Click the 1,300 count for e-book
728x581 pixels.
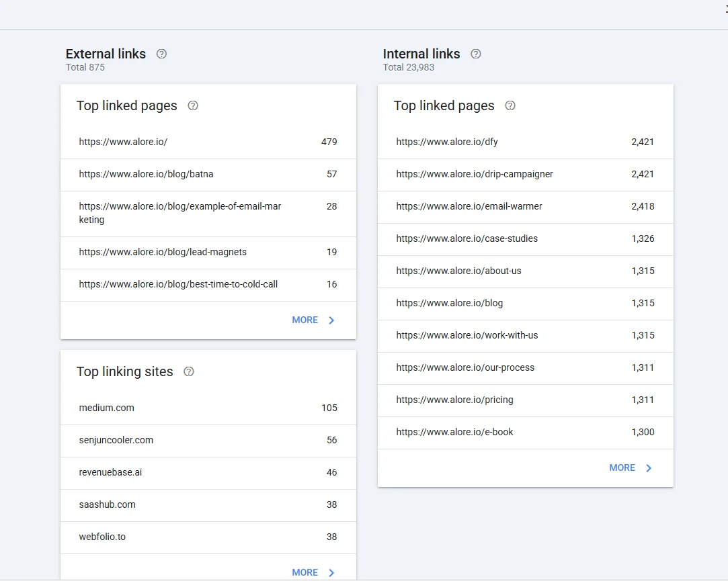[x=643, y=432]
